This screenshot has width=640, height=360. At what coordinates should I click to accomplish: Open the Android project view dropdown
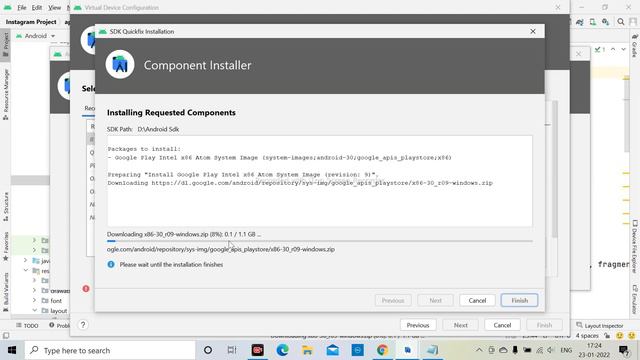(35, 36)
